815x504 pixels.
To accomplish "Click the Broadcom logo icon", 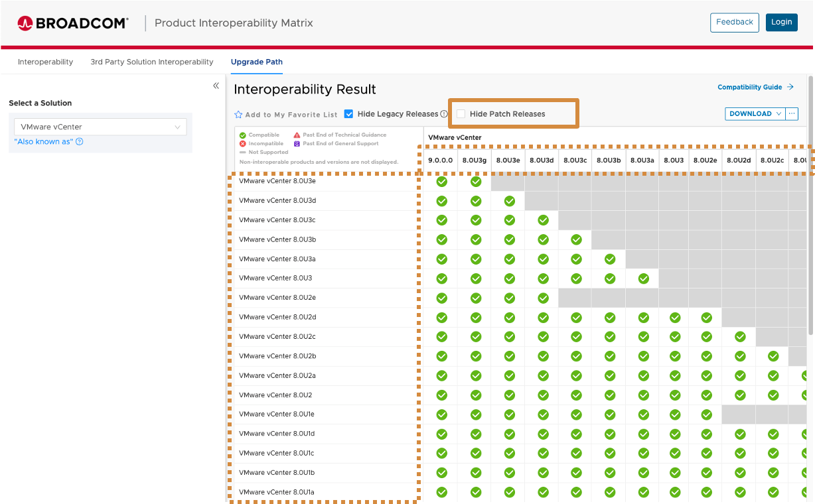I will point(25,22).
